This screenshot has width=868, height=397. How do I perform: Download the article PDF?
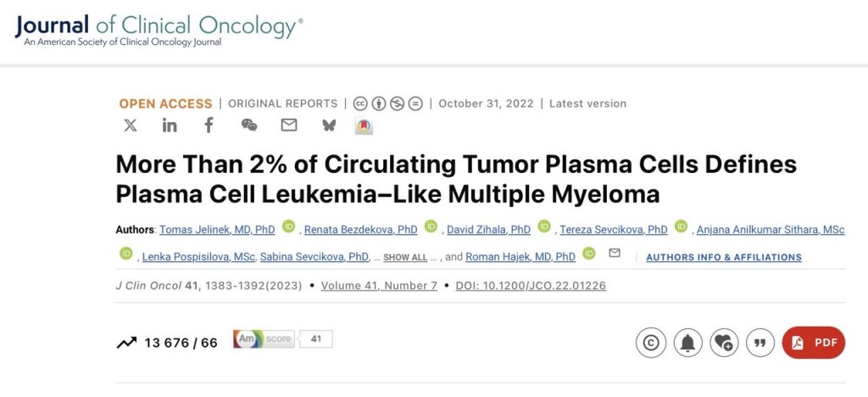coord(813,343)
